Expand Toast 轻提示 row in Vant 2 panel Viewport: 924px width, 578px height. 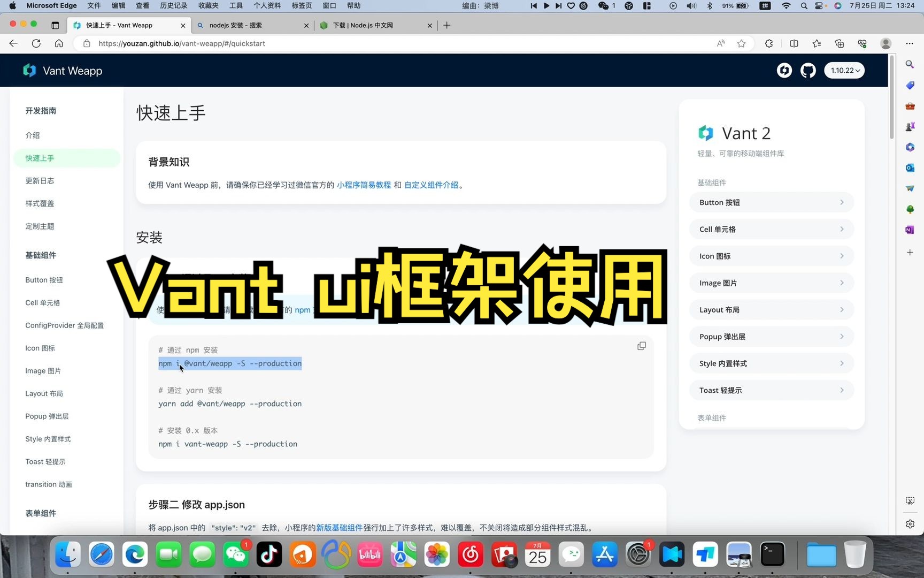point(771,390)
